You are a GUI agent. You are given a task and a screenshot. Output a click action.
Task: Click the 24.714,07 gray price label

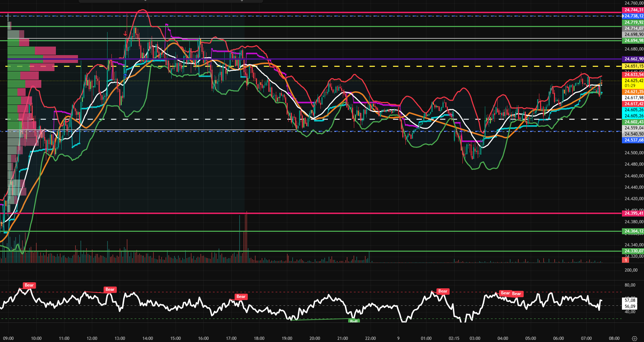tap(633, 28)
